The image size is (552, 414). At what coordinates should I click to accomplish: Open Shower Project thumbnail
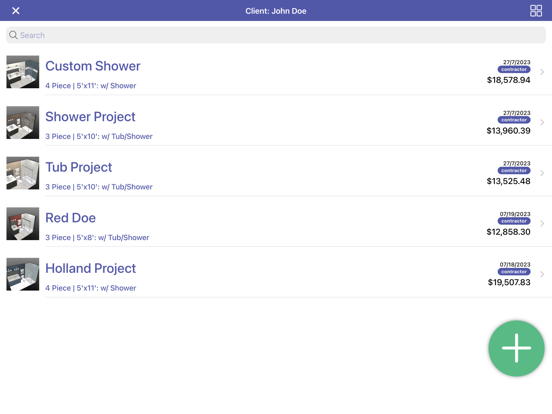click(x=23, y=123)
